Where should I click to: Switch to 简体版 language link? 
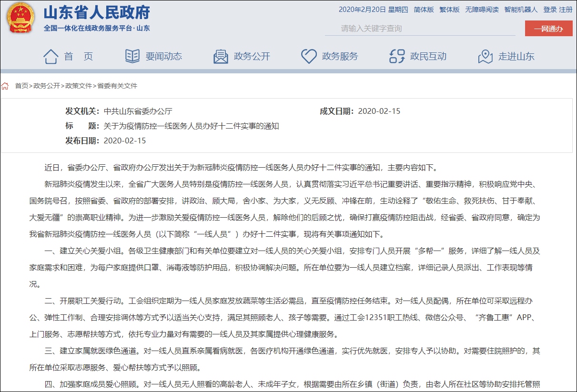pos(424,10)
